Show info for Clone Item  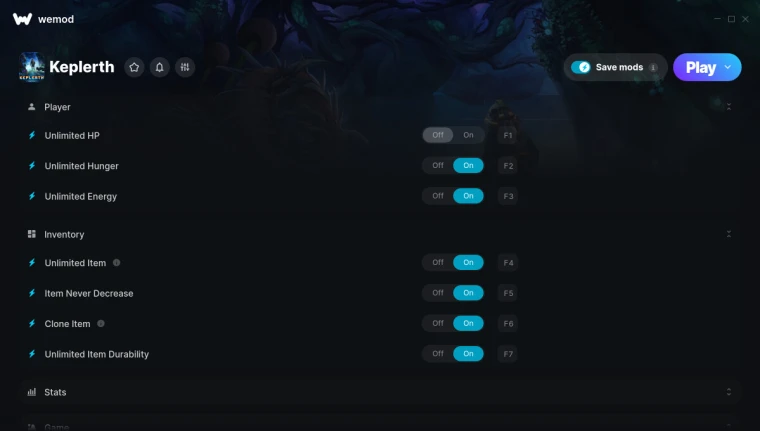(101, 323)
